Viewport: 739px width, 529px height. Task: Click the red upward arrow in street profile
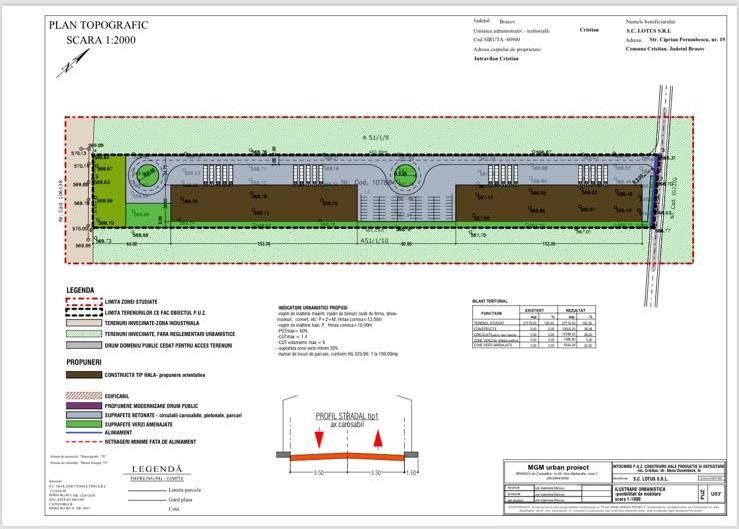(378, 438)
